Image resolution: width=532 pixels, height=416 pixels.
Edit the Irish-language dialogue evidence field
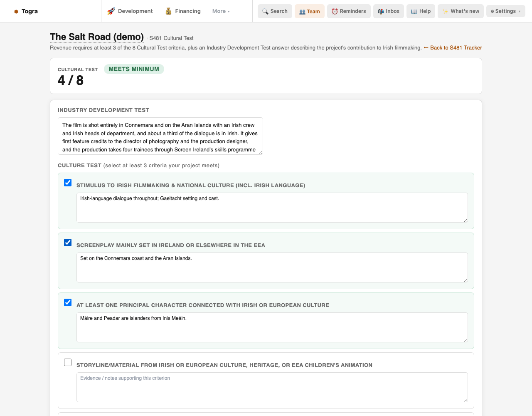tap(272, 208)
